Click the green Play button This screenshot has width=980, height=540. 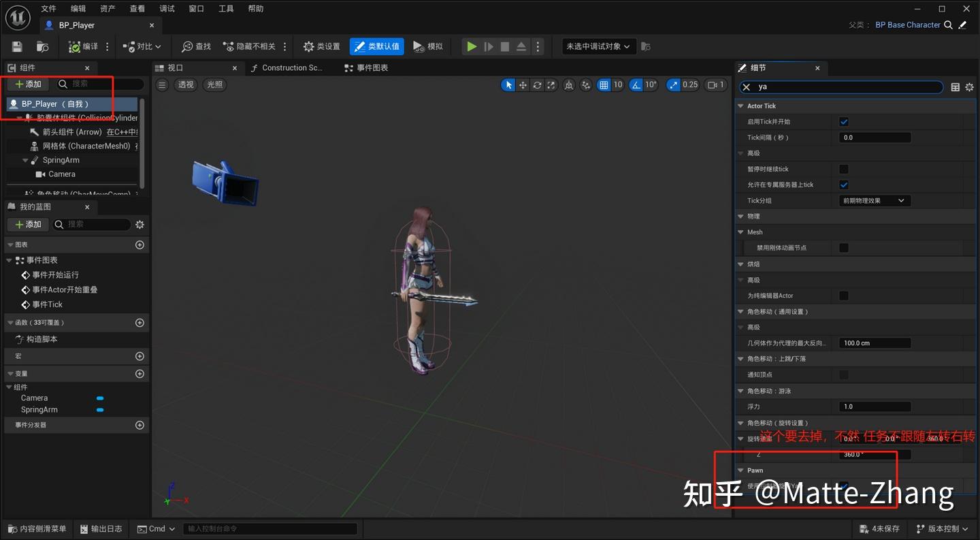[x=471, y=46]
